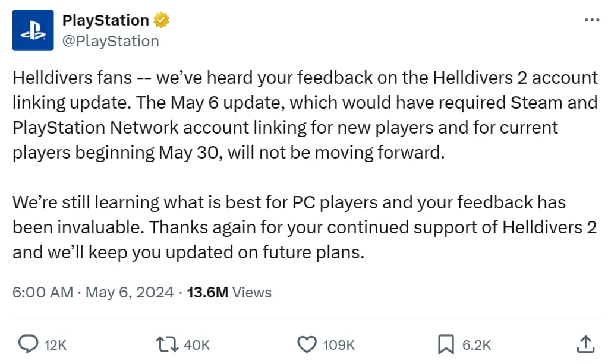
Task: Click the paragraph starting "Helldivers fans"
Action: coord(304,115)
